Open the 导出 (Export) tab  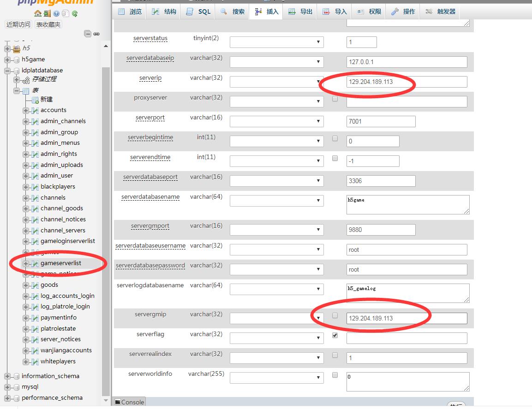point(300,12)
